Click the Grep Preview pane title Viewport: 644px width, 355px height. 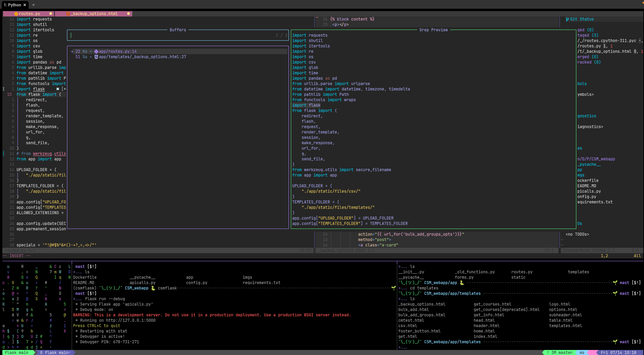click(434, 30)
